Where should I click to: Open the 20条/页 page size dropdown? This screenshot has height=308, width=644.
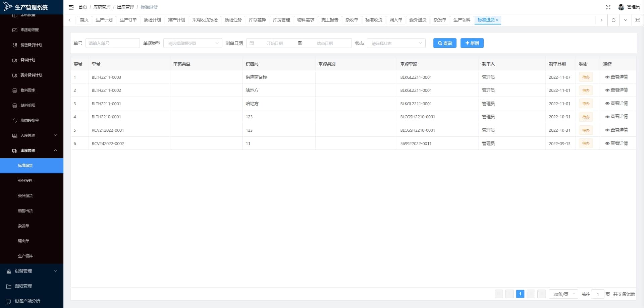(x=563, y=294)
